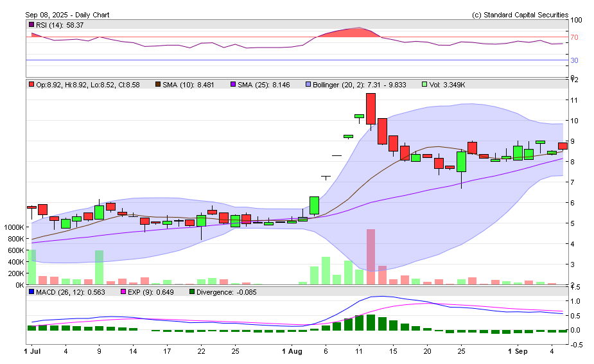Click the green Vol legend swatch
The height and width of the screenshot is (364, 594).
point(424,85)
